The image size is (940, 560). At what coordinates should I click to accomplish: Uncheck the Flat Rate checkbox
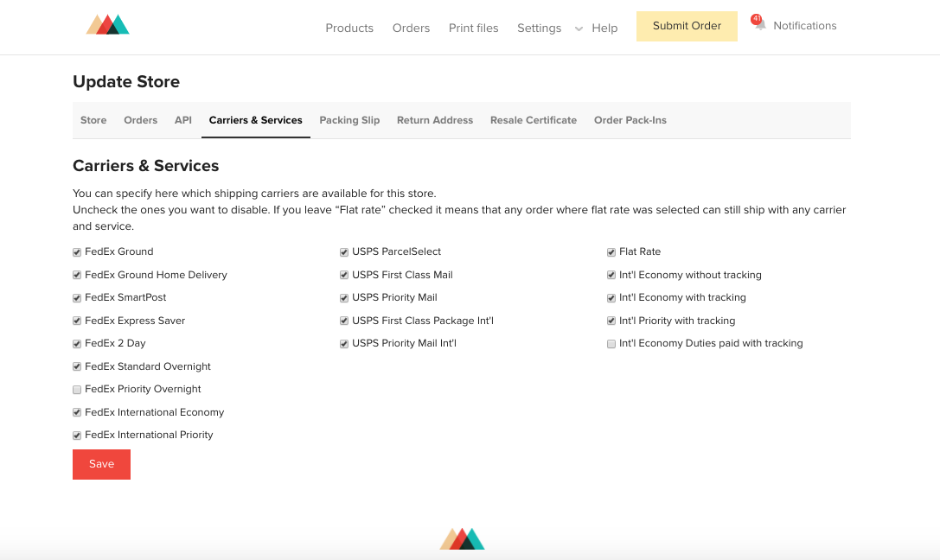611,252
